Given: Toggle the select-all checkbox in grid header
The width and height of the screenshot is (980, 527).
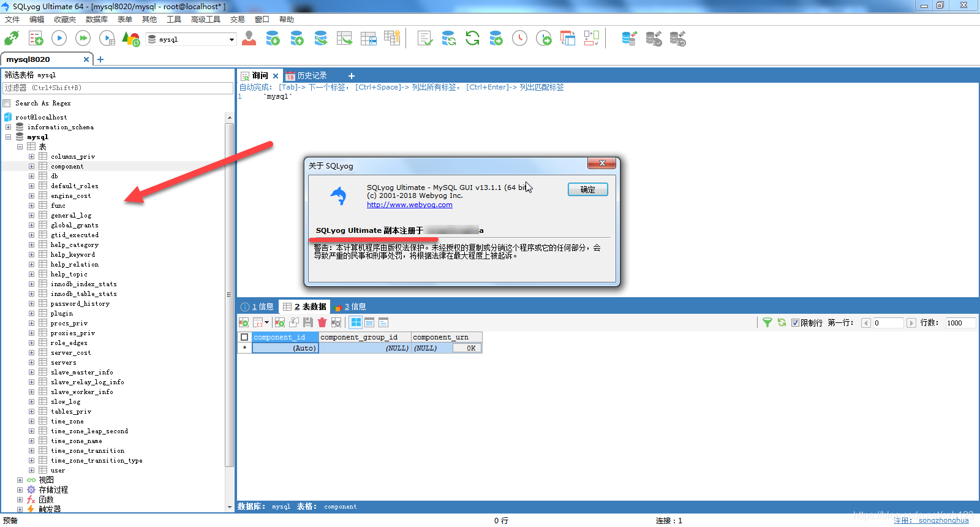Looking at the screenshot, I should click(244, 337).
